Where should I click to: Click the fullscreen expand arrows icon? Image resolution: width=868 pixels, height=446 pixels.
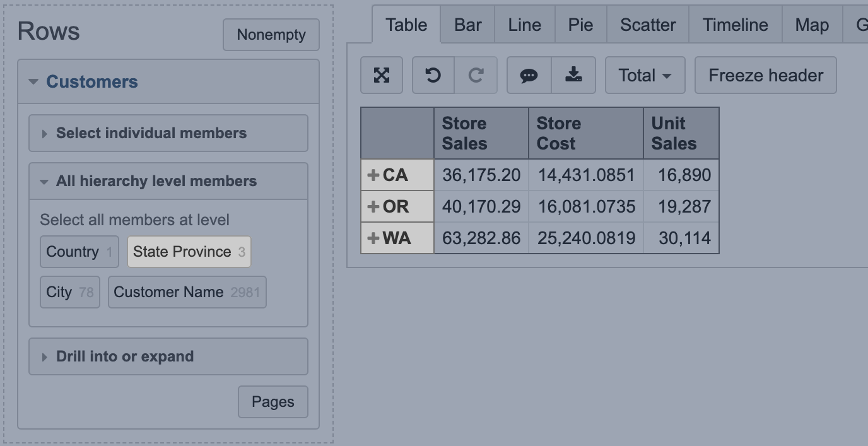pos(382,76)
